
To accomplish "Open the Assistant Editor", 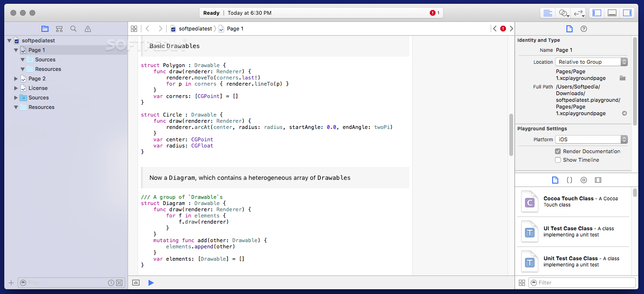I will (563, 12).
